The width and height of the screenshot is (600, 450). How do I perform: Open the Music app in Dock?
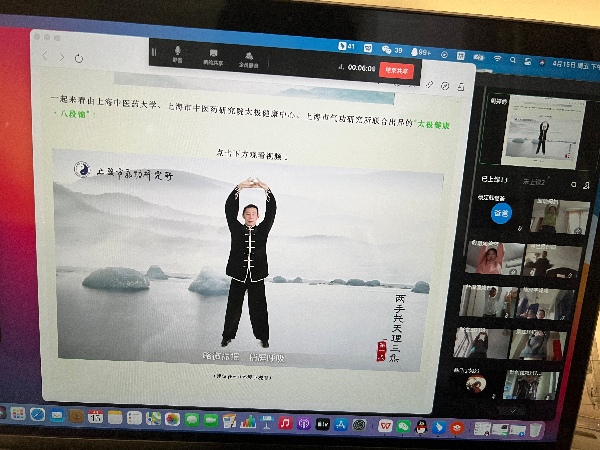(284, 423)
